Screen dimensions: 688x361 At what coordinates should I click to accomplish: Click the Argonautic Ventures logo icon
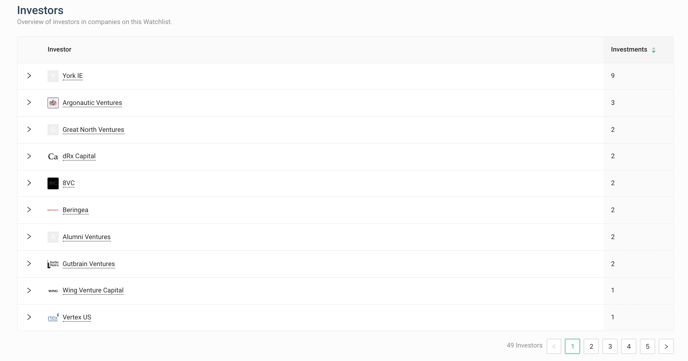[x=53, y=103]
